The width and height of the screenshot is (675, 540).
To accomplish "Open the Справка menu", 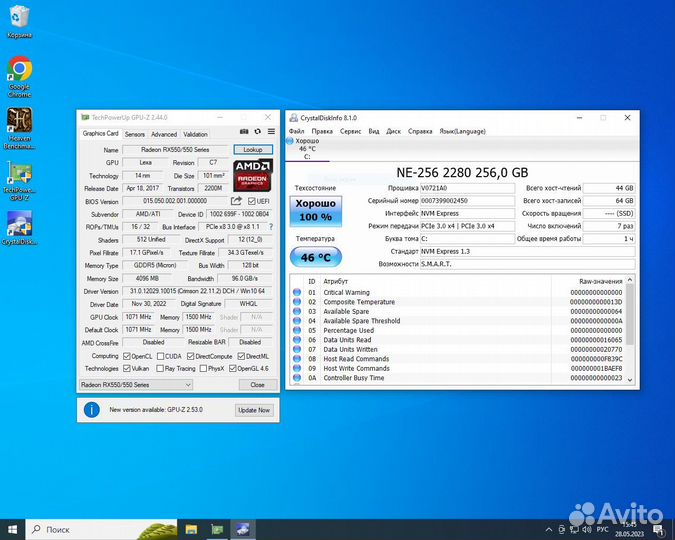I will click(x=420, y=131).
